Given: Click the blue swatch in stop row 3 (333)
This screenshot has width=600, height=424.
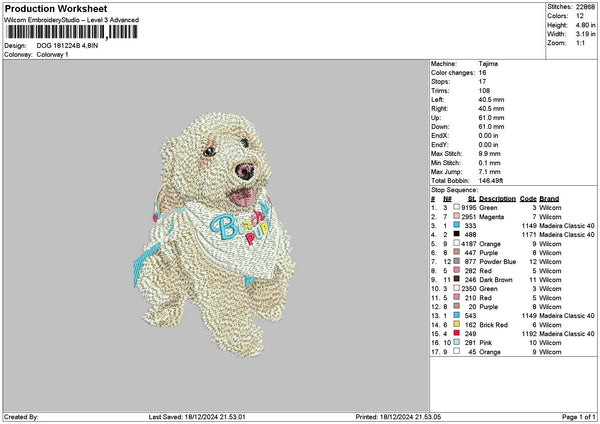Looking at the screenshot, I should 457,225.
